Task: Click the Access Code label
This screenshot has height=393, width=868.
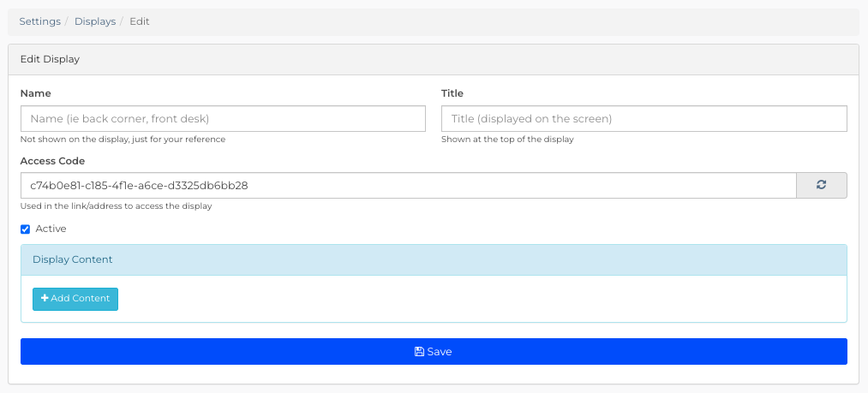Action: tap(52, 161)
